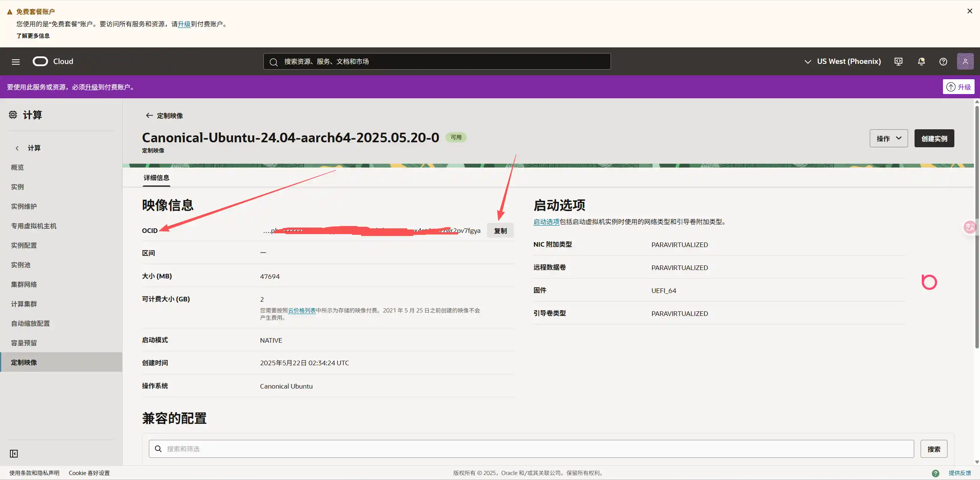
Task: Go back to parent 计算 menu chevron
Action: (x=17, y=148)
